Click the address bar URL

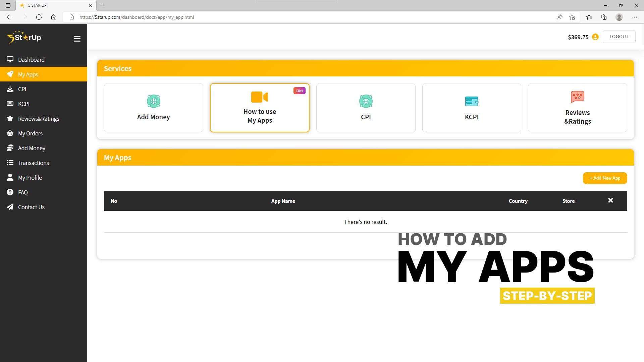point(137,17)
